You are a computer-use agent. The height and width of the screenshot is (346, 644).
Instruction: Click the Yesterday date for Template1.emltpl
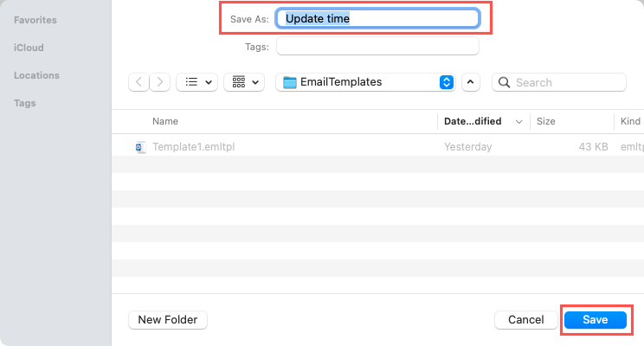[467, 147]
